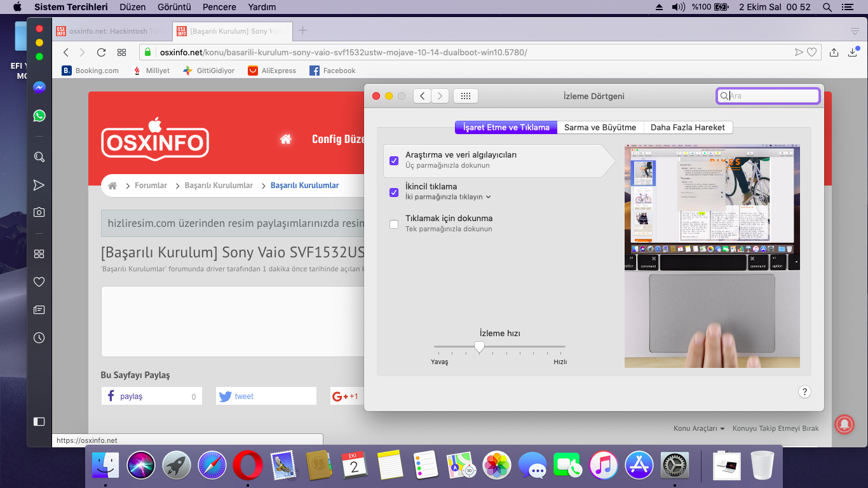Open the Opera sidebar history clock icon

pos(39,338)
